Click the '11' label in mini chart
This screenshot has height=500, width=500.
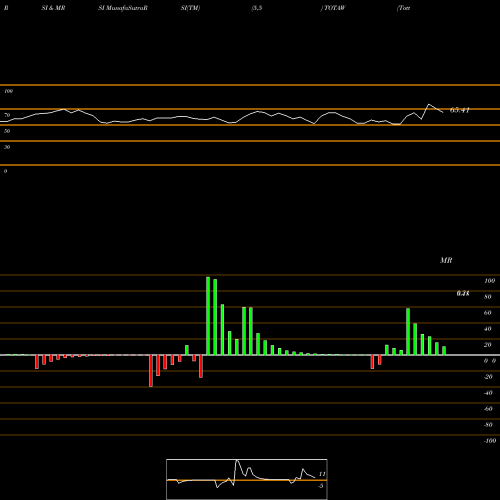(x=322, y=474)
